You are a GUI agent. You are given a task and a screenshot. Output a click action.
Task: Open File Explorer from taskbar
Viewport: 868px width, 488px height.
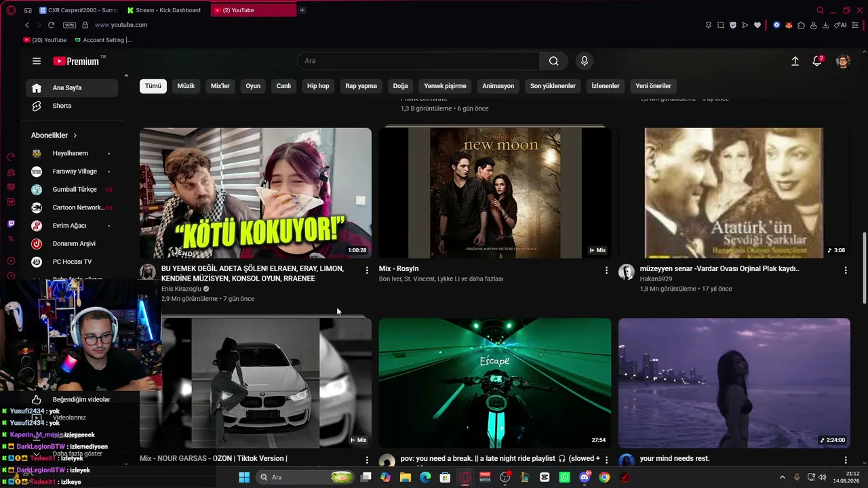[x=406, y=477]
